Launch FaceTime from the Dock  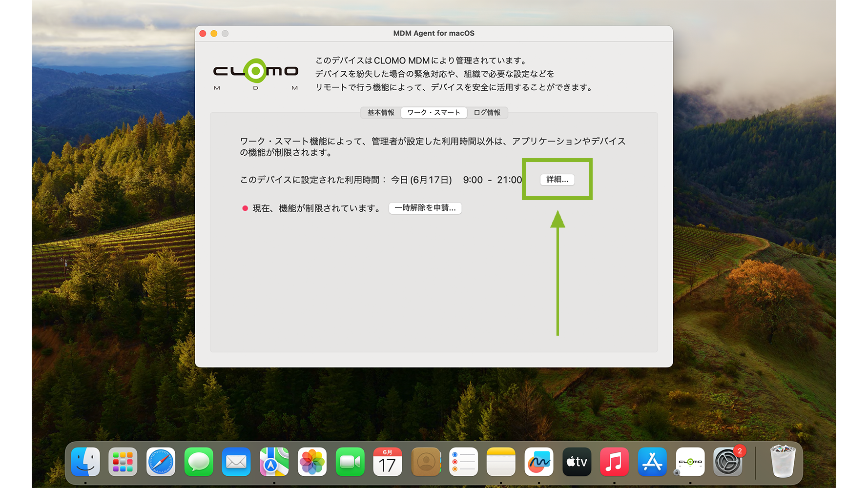(x=350, y=462)
